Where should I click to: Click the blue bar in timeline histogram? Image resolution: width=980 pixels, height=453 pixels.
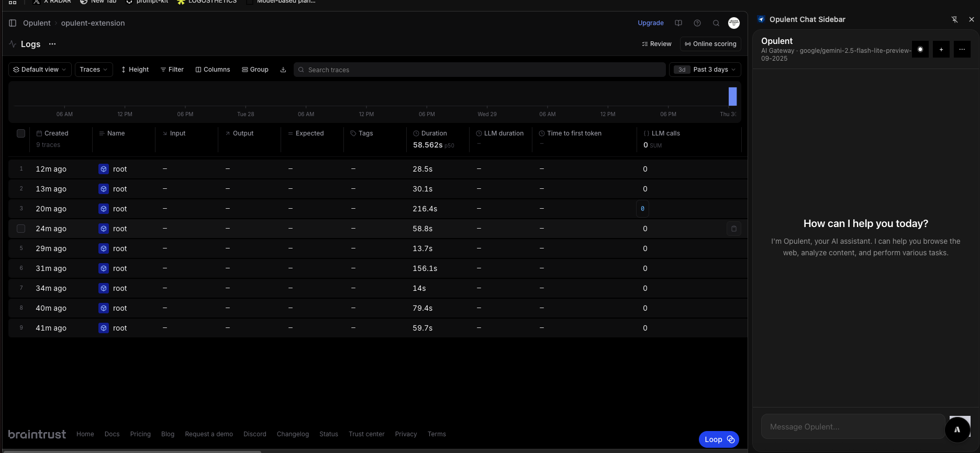tap(732, 96)
